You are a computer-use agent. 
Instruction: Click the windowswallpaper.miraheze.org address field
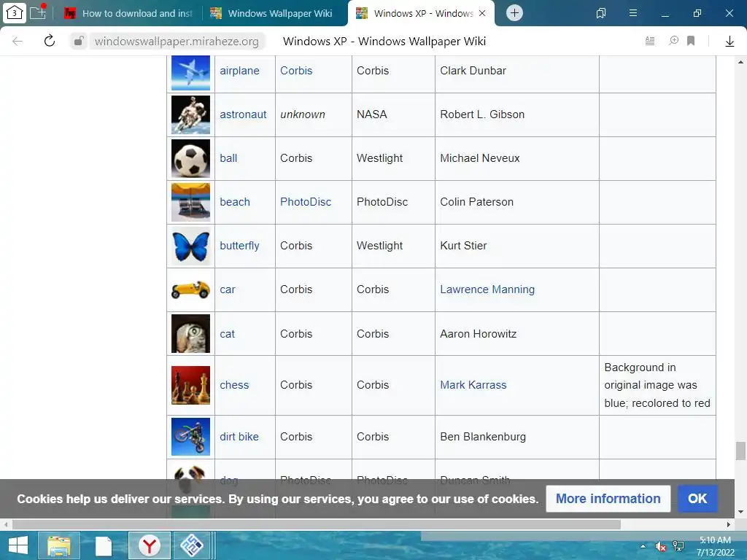point(177,42)
